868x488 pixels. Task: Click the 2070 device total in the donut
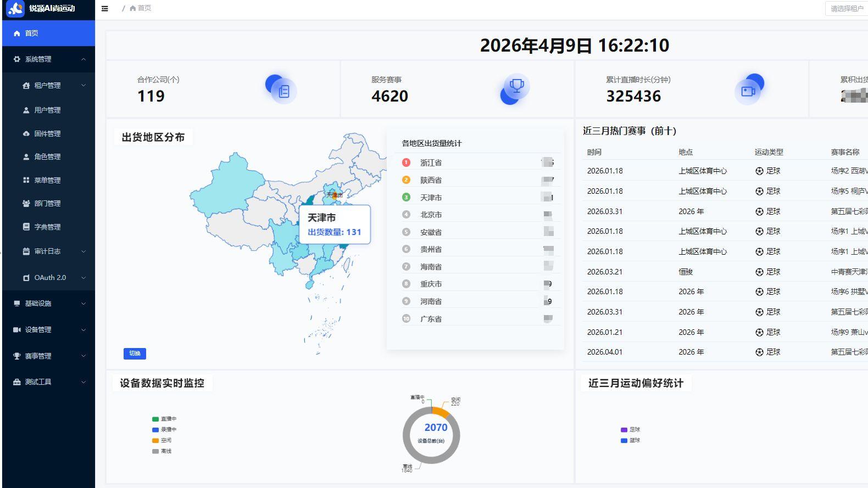436,428
